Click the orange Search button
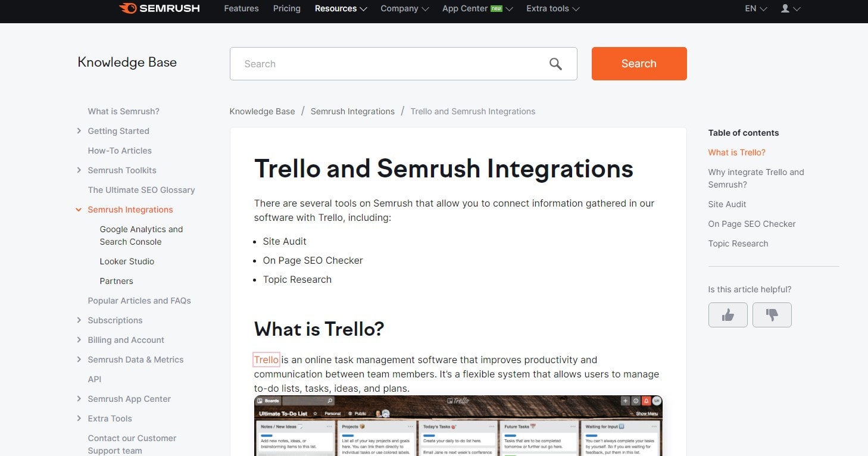Screen dimensions: 868x456 [x=639, y=64]
